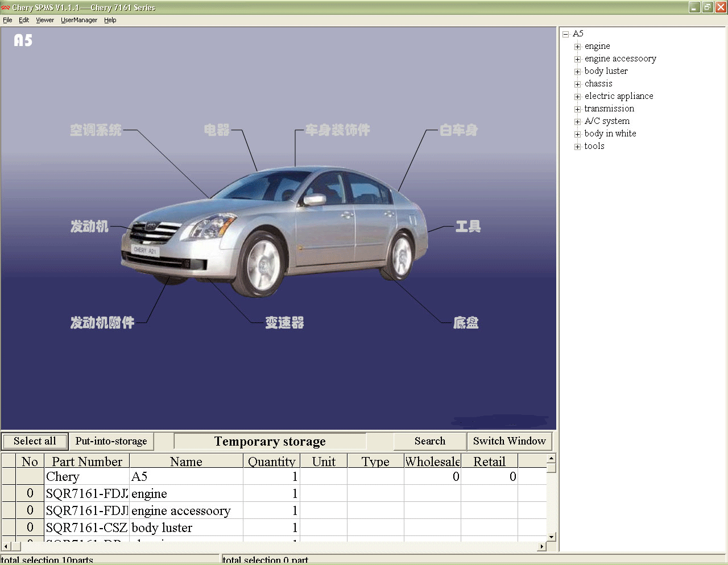The image size is (728, 565).
Task: Click the Chery logo icon in title bar
Action: coord(6,7)
